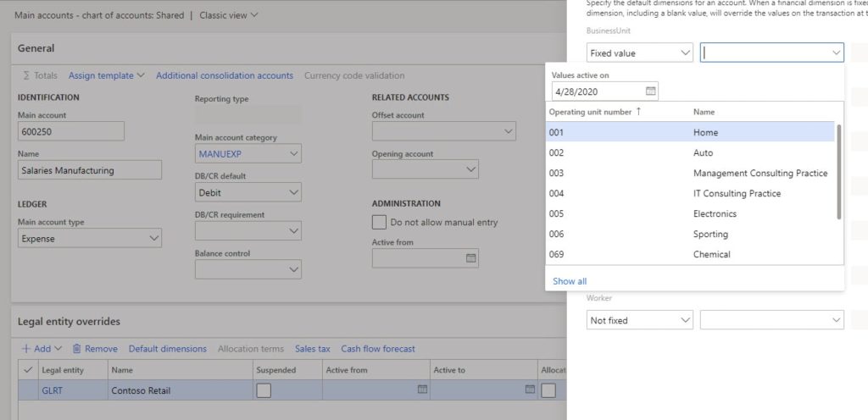Select 001 Home row

[690, 132]
